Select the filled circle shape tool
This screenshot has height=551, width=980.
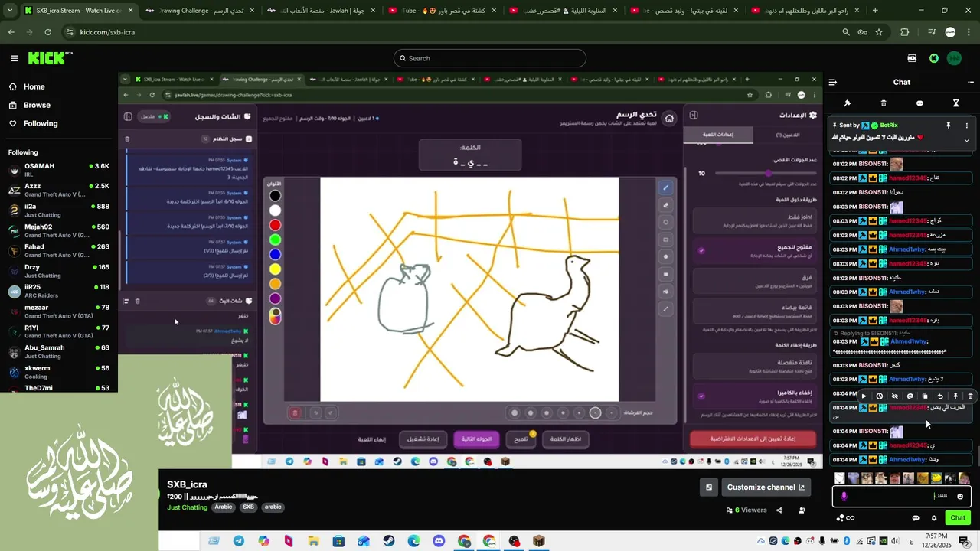point(665,257)
